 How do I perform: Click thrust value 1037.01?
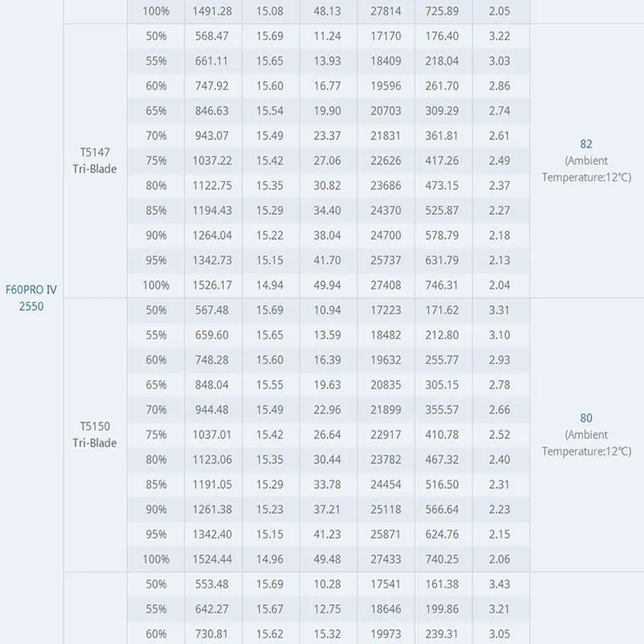click(x=213, y=435)
